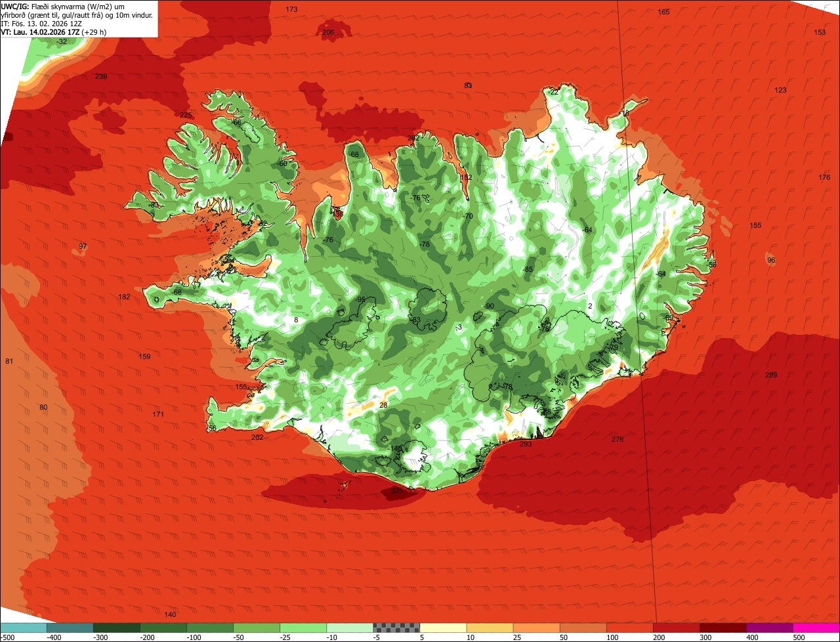This screenshot has width=840, height=642.
Task: Click the '123' value in northeast sea
Action: coord(780,90)
